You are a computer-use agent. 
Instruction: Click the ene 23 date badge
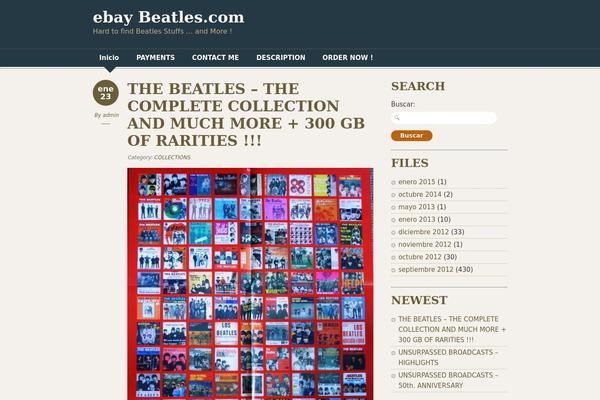(106, 93)
